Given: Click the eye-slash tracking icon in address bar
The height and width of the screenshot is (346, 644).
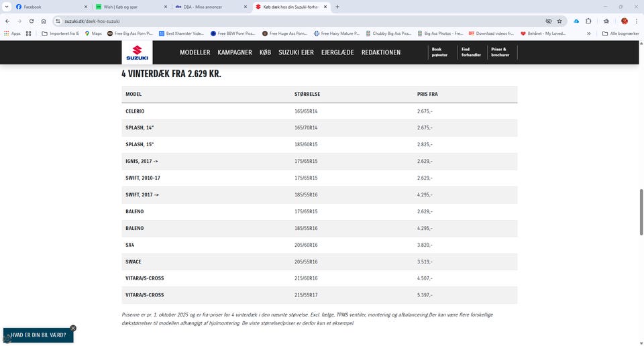Looking at the screenshot, I should tap(548, 21).
